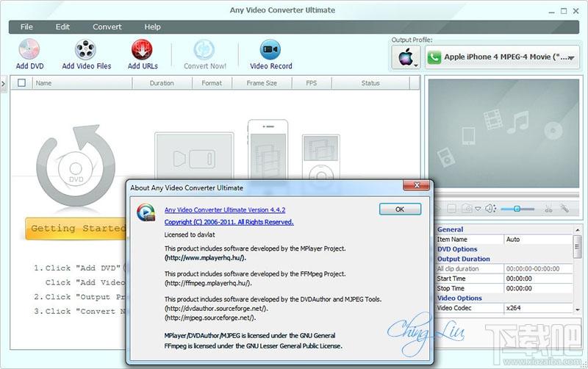Click the magic wand effects icon under preview
588x369 pixels.
[x=564, y=208]
